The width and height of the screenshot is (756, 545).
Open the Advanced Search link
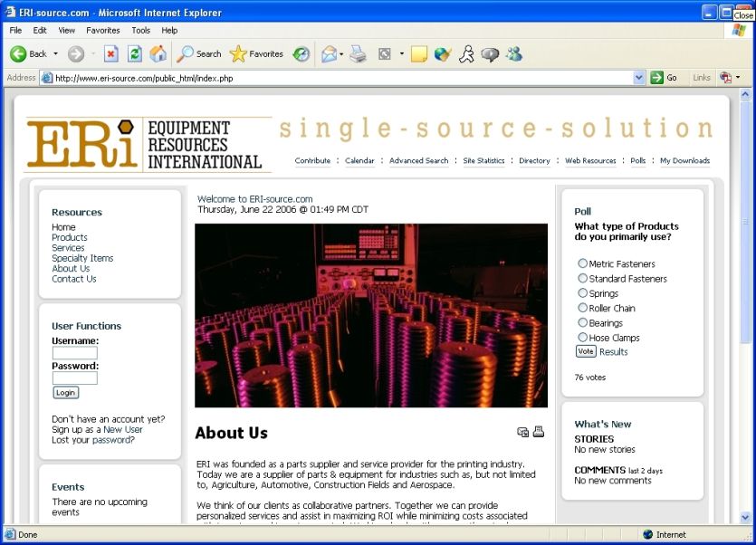(x=418, y=160)
